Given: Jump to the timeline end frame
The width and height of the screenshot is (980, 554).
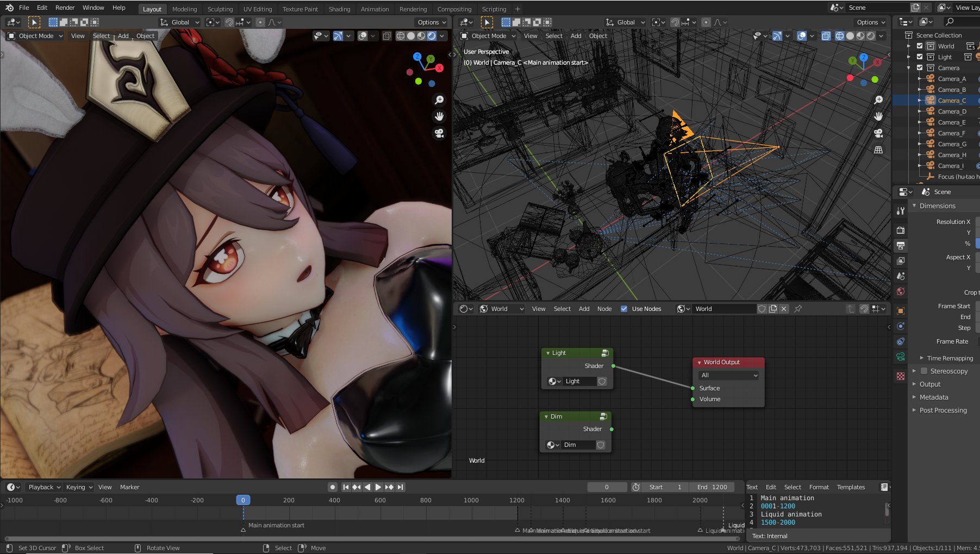Looking at the screenshot, I should tap(401, 487).
